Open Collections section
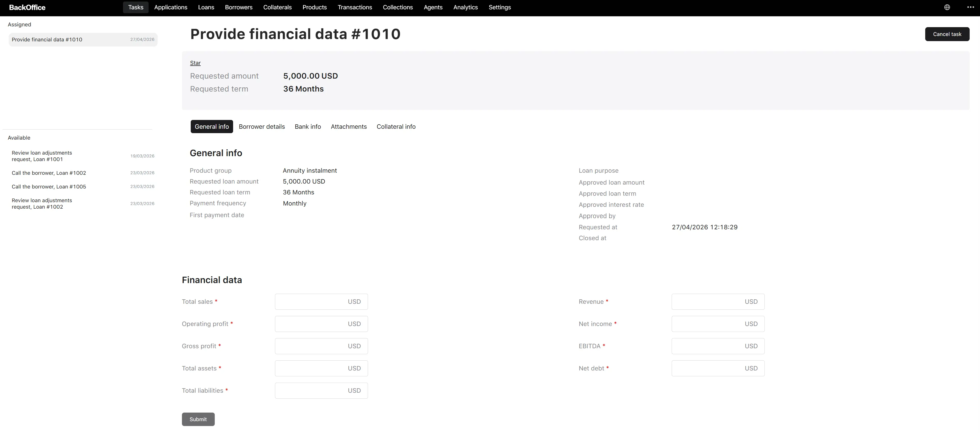 click(397, 7)
